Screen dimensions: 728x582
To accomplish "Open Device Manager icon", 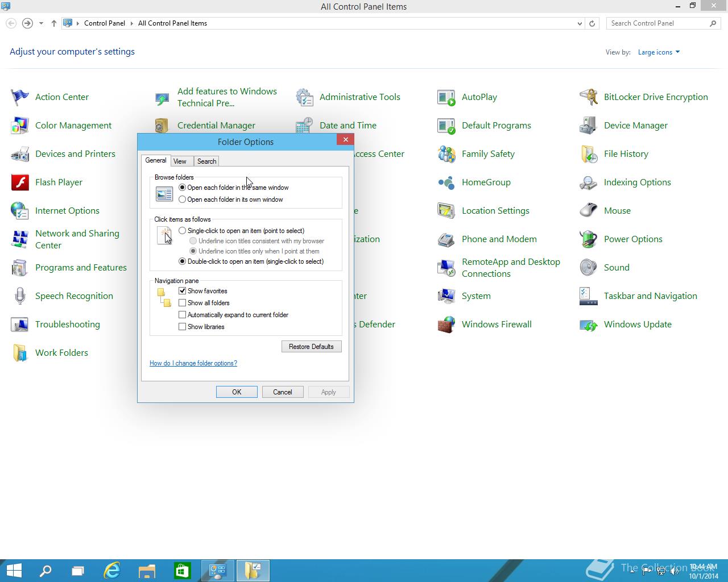I will tap(589, 126).
